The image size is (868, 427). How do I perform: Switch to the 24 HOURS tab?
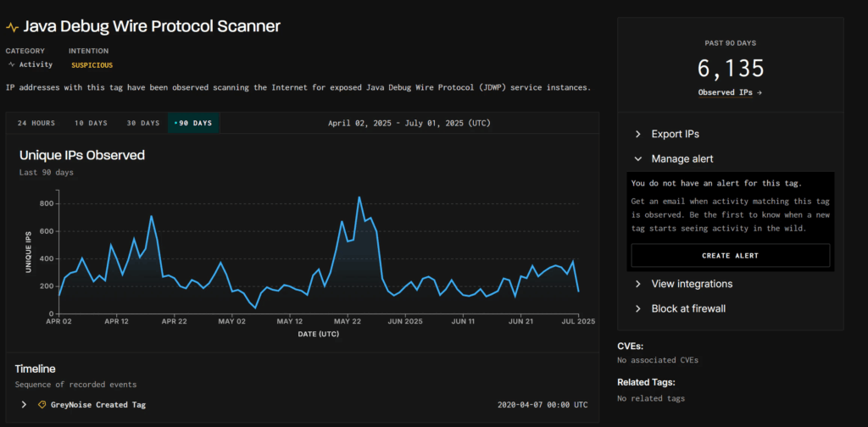(x=36, y=123)
